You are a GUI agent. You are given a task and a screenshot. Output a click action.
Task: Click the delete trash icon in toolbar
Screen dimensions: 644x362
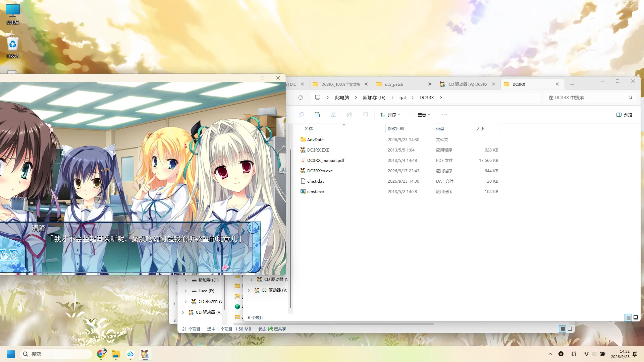[x=366, y=115]
